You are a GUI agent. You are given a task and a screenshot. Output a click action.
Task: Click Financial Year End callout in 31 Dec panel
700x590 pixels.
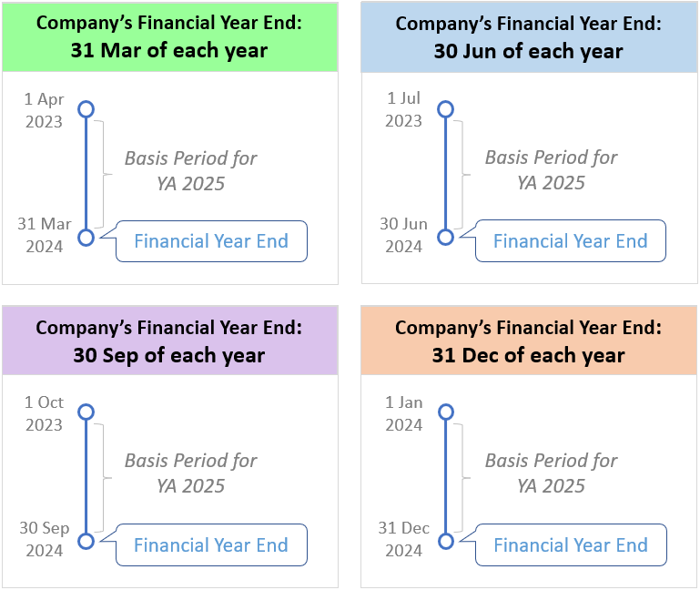click(571, 545)
